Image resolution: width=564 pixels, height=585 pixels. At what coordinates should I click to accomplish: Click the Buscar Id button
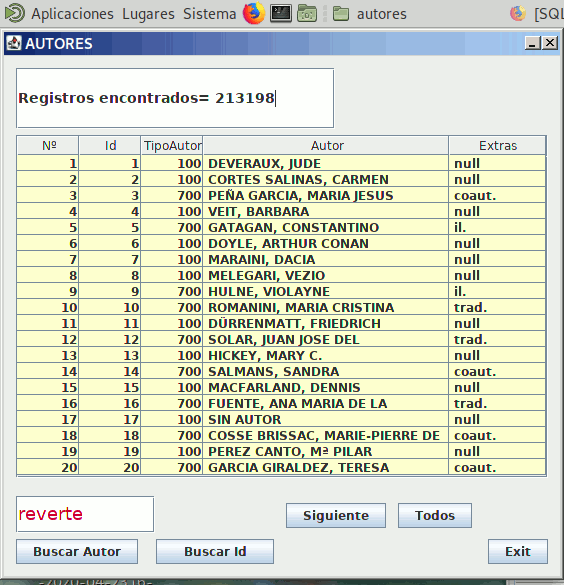coord(215,551)
